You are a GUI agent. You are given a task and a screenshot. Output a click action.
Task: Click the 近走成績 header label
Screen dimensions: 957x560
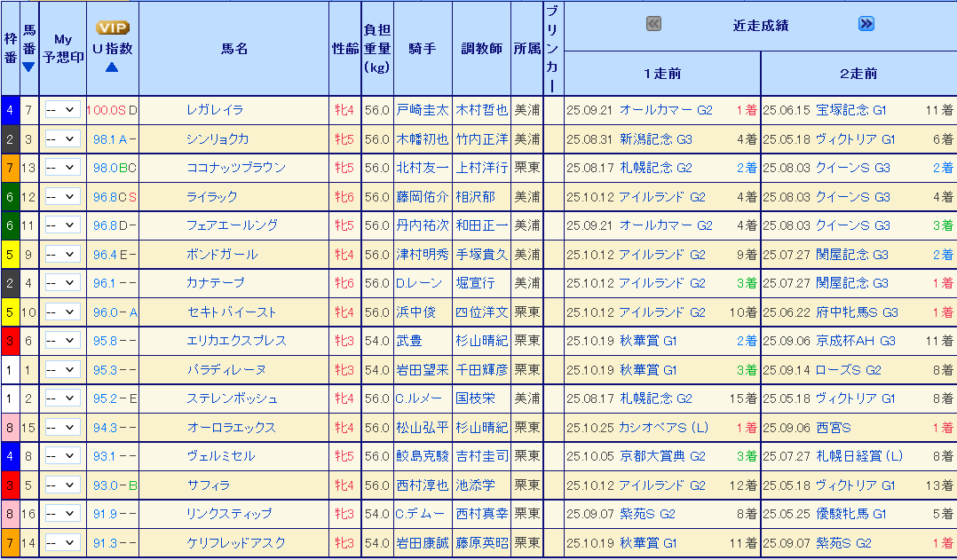(x=761, y=26)
